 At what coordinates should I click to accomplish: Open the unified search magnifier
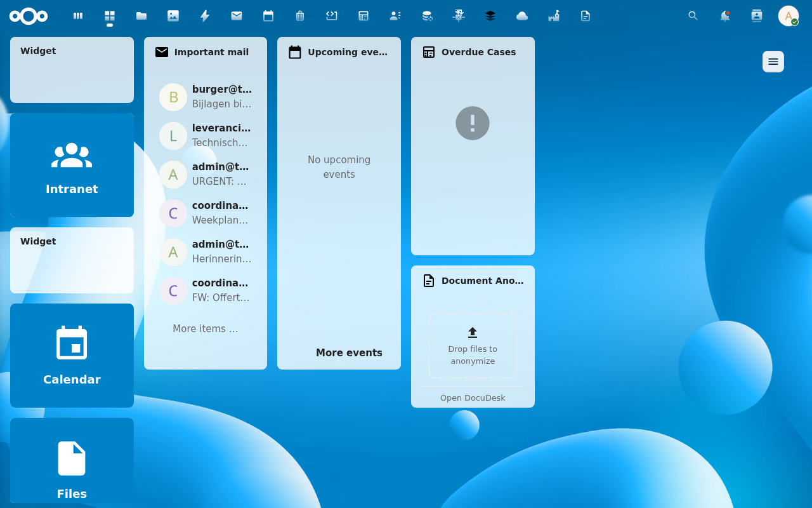(x=693, y=16)
